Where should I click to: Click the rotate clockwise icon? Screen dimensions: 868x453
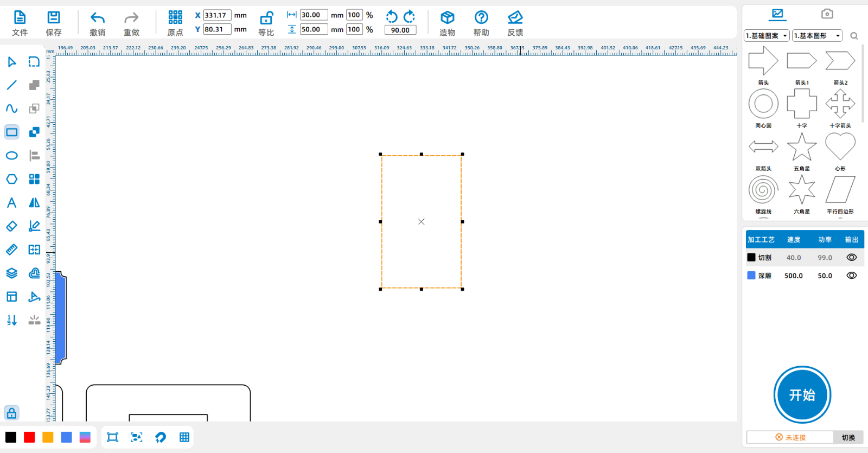(x=410, y=16)
